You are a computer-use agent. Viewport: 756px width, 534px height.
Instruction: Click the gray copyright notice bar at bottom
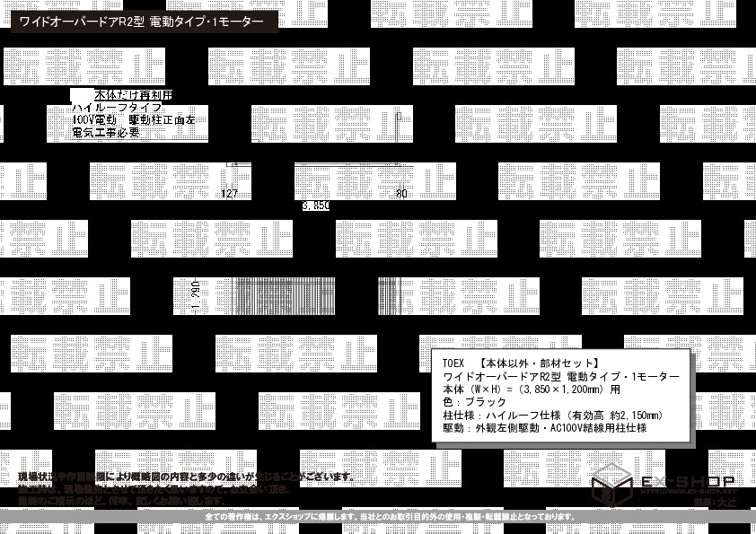(x=377, y=518)
